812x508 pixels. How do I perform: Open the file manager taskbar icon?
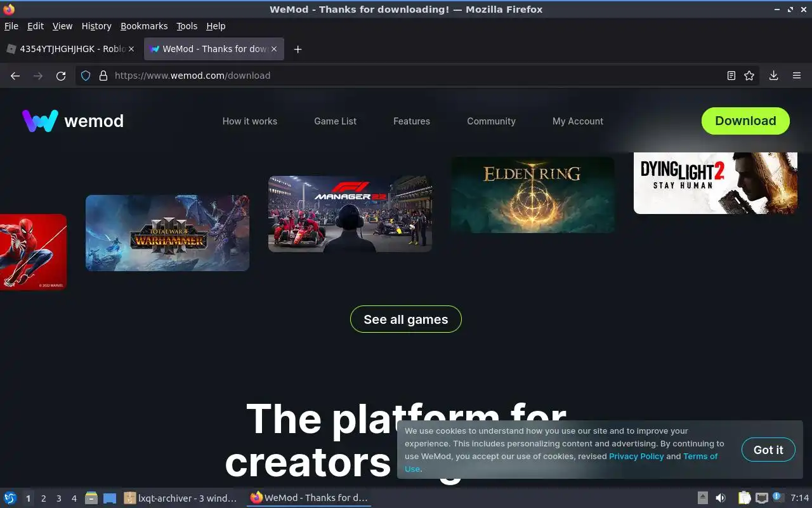(91, 498)
